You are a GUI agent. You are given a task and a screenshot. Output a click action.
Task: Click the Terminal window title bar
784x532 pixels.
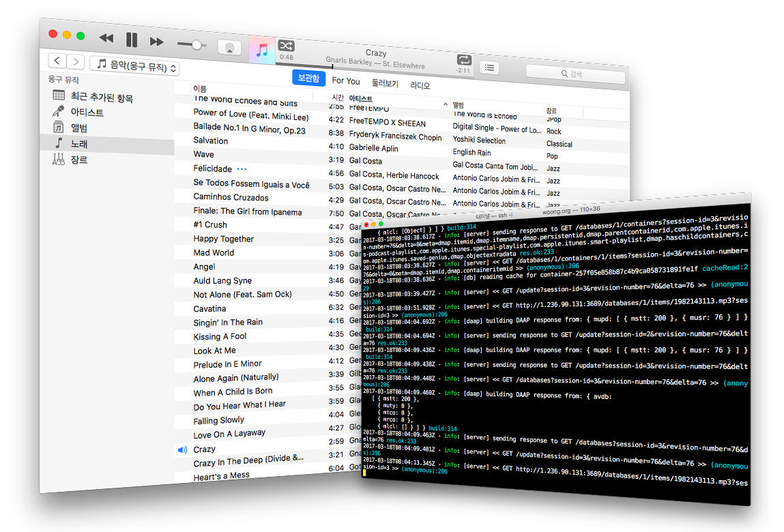coord(557,211)
